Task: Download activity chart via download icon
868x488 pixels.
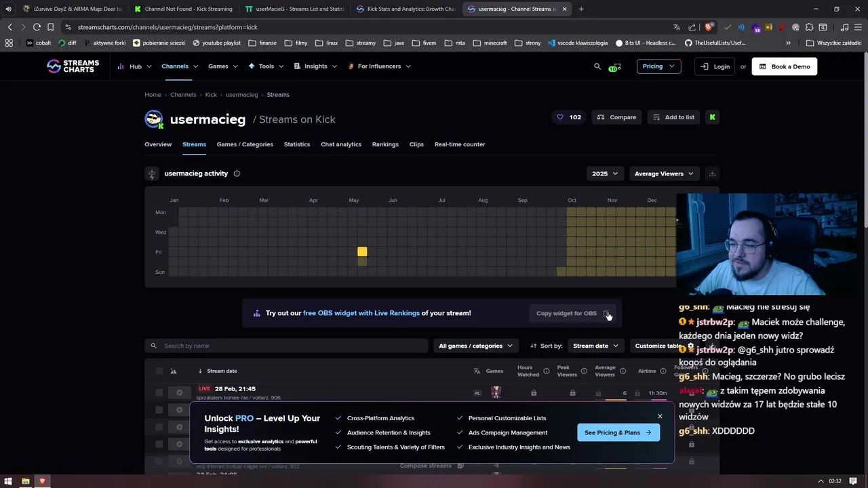Action: pyautogui.click(x=712, y=174)
